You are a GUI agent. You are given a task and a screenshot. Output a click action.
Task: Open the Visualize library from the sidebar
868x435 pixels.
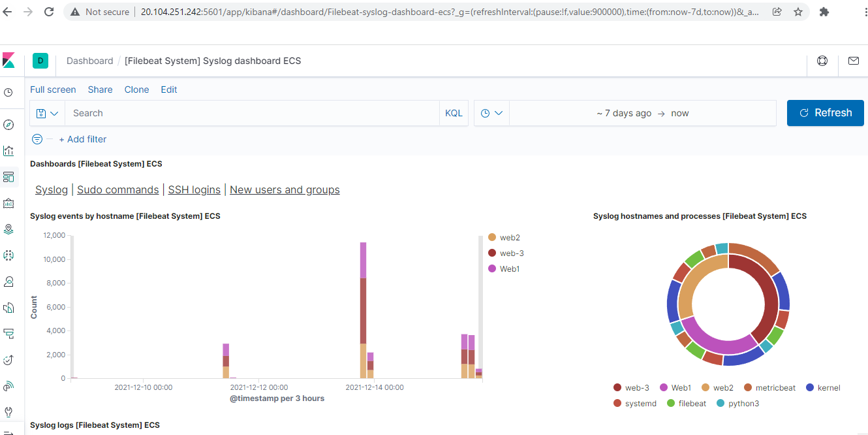(9, 150)
